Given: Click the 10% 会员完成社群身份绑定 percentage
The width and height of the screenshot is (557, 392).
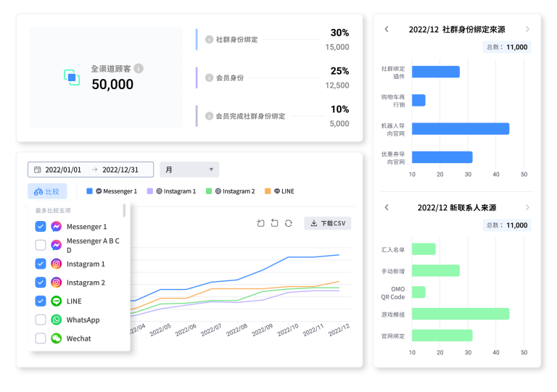Looking at the screenshot, I should pyautogui.click(x=339, y=109).
